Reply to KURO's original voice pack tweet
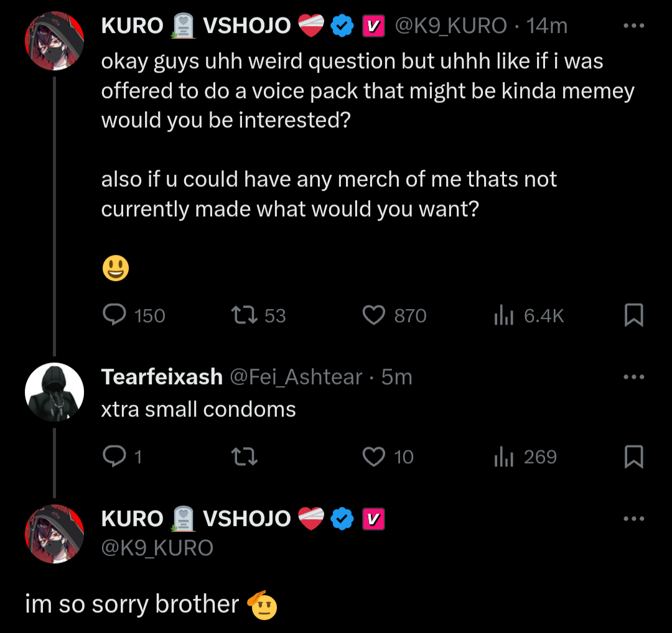The image size is (672, 633). click(114, 316)
